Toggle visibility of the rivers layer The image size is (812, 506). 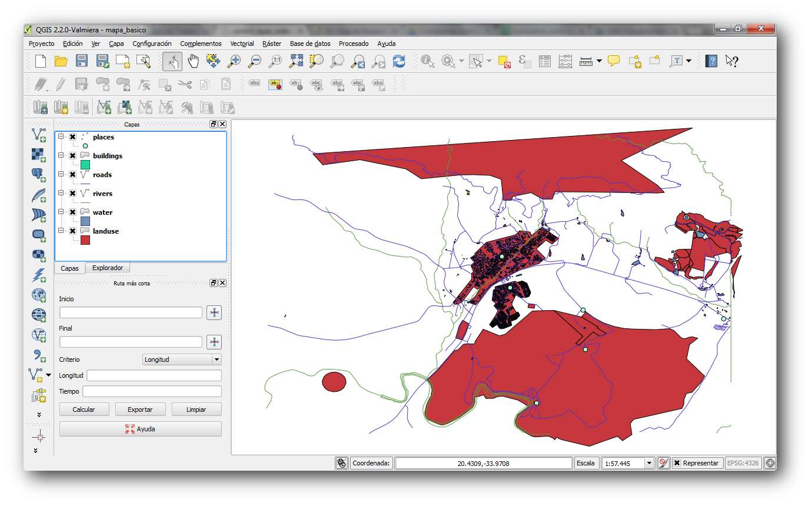pos(72,194)
